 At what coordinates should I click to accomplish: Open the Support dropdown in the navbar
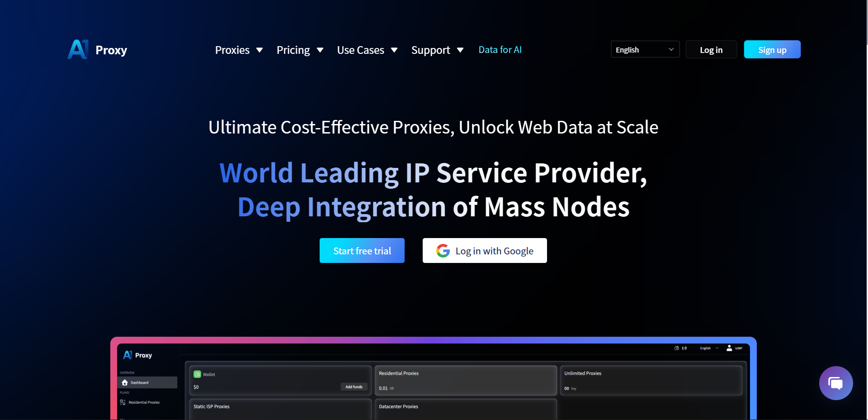click(437, 50)
